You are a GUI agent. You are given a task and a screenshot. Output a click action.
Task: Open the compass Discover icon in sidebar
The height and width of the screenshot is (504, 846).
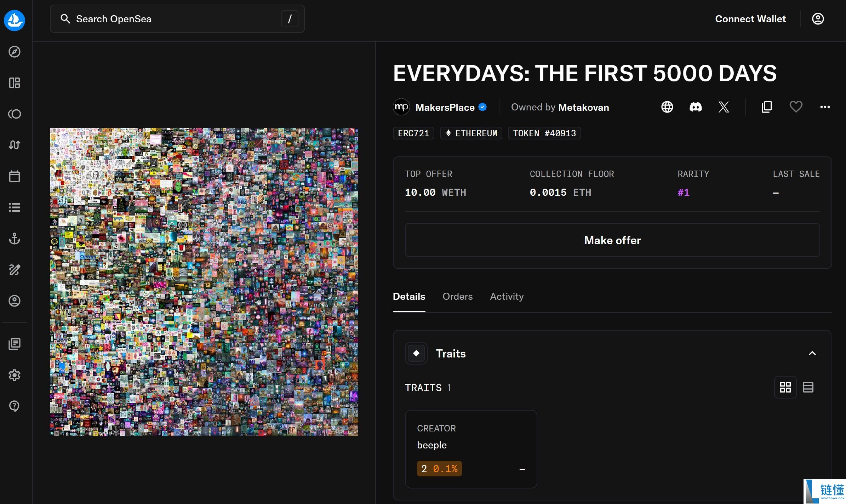(x=15, y=52)
